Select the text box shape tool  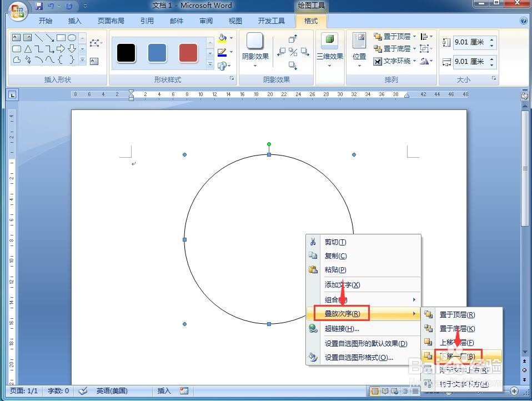click(16, 37)
